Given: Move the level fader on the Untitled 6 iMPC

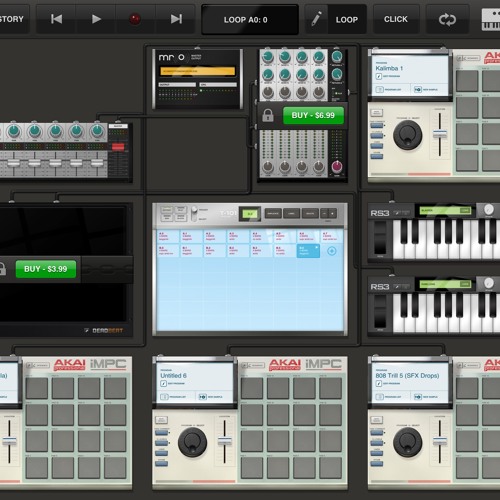Looking at the screenshot, I should [224, 442].
